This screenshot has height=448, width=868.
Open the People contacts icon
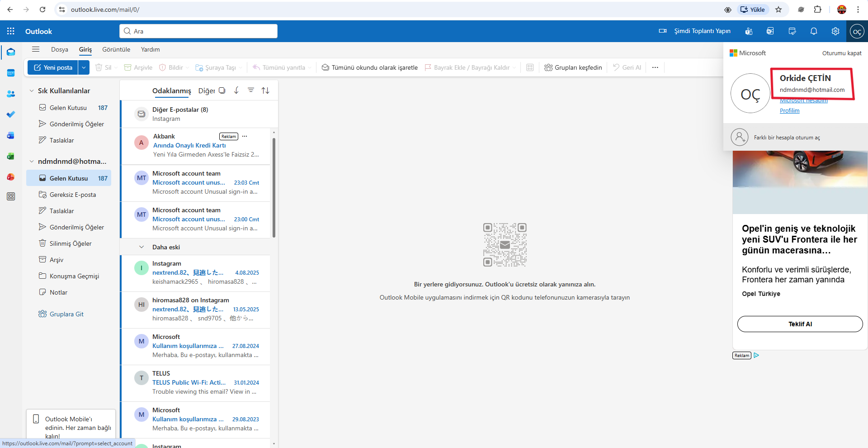click(x=11, y=94)
